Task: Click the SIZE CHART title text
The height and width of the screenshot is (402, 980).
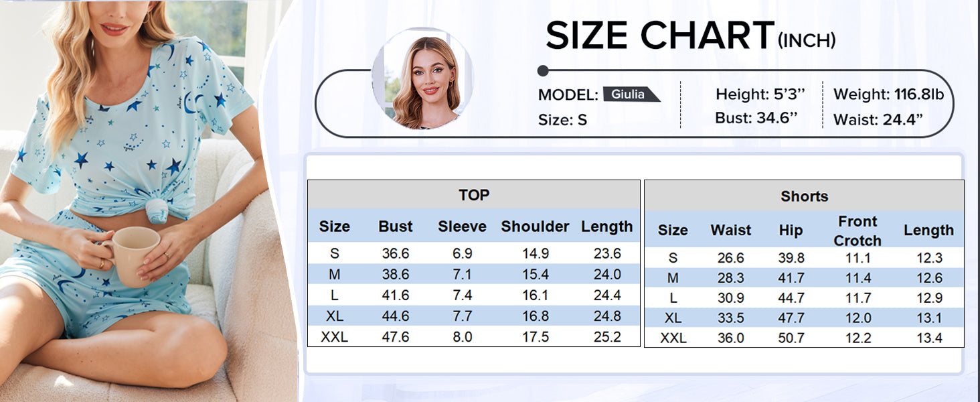Action: click(659, 36)
